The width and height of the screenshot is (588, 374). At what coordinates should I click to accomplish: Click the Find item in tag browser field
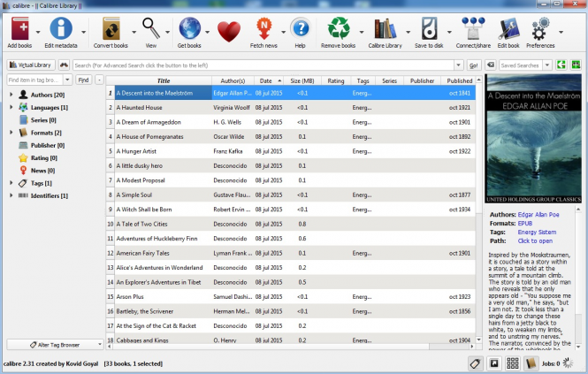click(x=35, y=80)
